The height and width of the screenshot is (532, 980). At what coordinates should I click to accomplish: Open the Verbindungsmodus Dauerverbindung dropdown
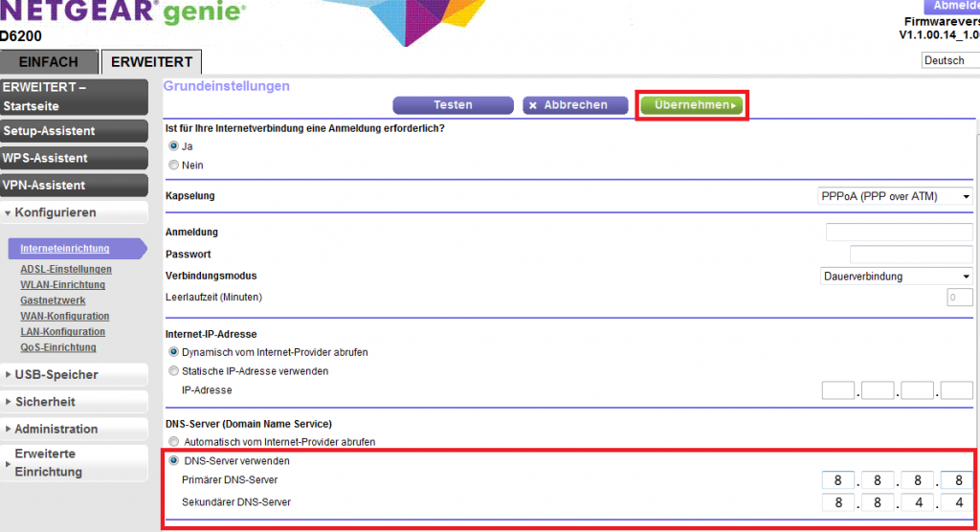click(x=896, y=277)
